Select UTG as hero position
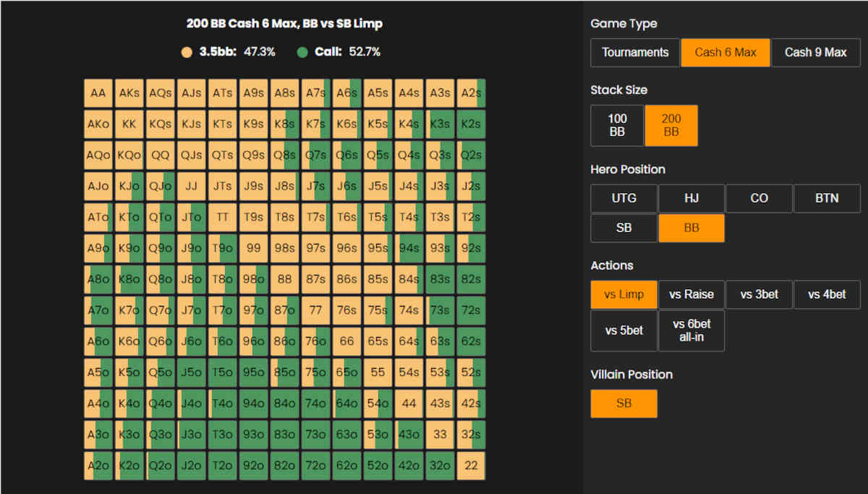The height and width of the screenshot is (494, 868). pyautogui.click(x=624, y=198)
